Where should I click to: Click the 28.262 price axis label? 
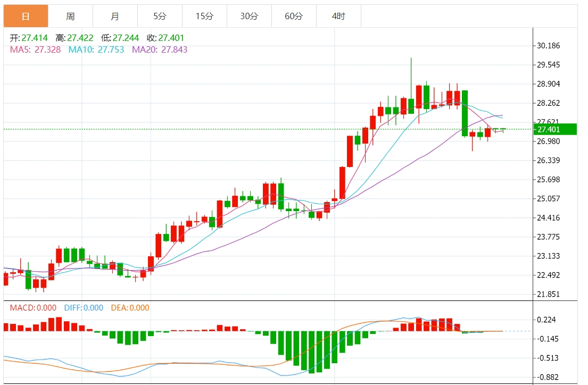(548, 103)
